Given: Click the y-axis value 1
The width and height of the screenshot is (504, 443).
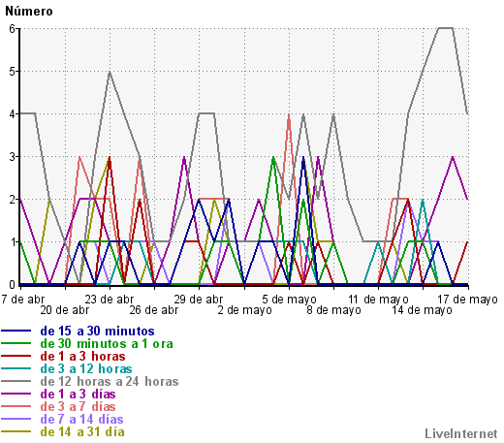Looking at the screenshot, I should click(x=13, y=242).
